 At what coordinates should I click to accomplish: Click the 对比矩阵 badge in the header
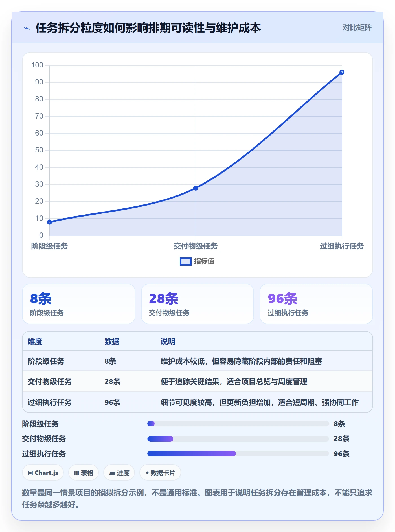point(357,28)
